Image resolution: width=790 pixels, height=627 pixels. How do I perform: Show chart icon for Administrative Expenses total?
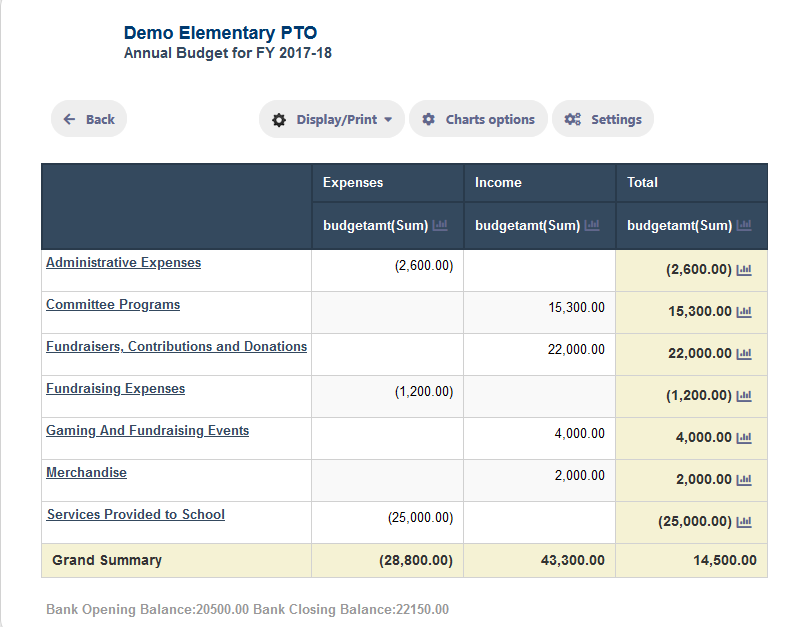[x=744, y=270]
